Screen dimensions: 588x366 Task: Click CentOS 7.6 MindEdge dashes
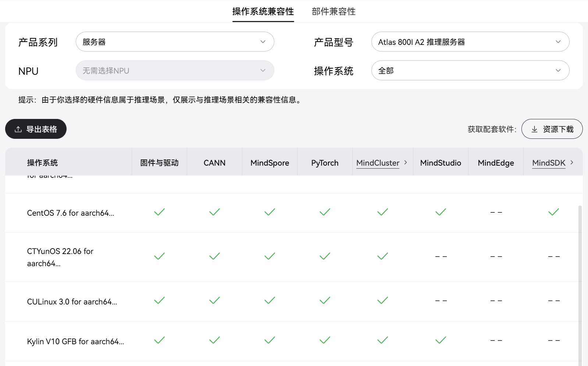496,212
